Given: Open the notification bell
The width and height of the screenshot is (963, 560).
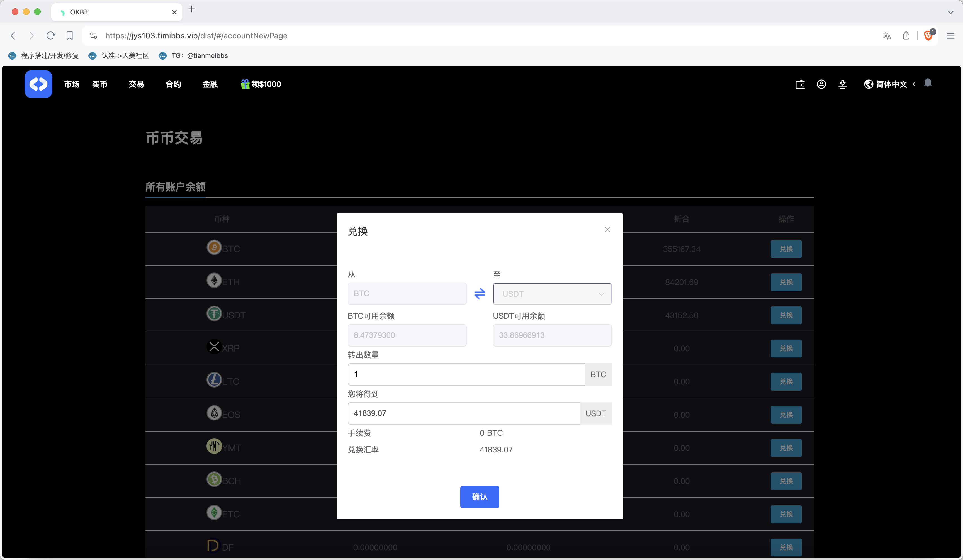Looking at the screenshot, I should point(928,83).
